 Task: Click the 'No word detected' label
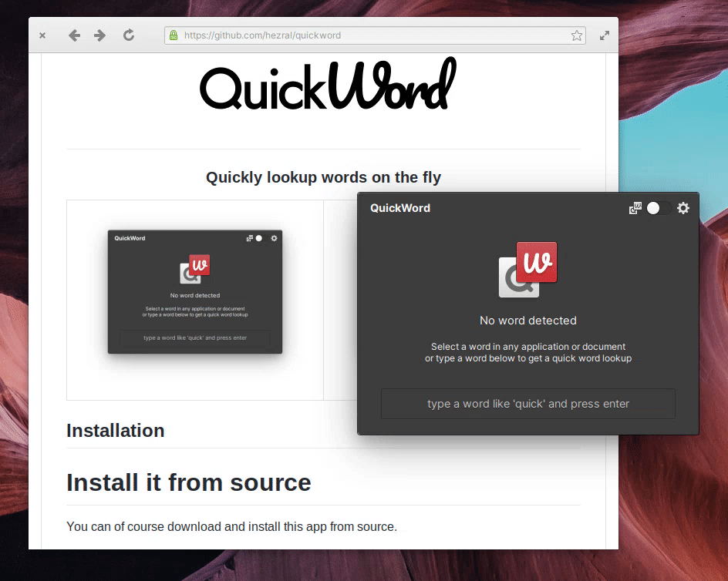point(528,321)
